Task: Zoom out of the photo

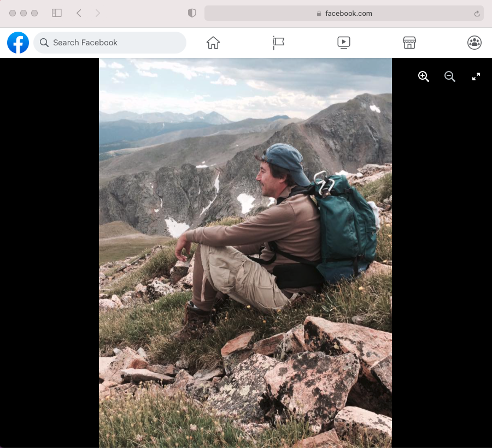Action: click(450, 76)
